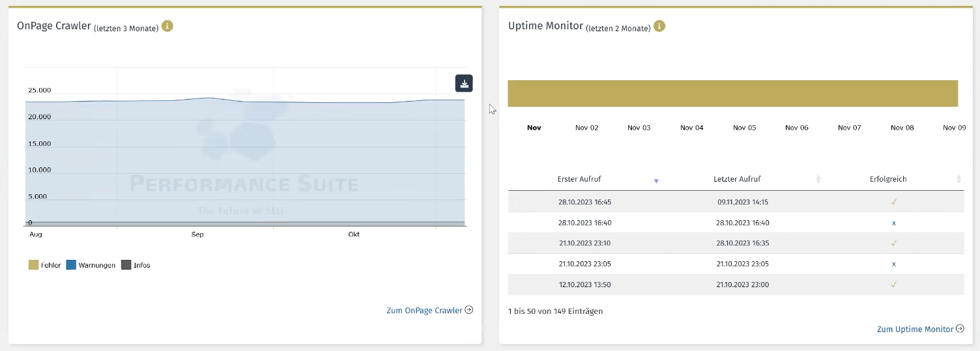Viewport: 980px width, 351px height.
Task: Click the arrow icon beside Zum Uptime Monitor
Action: [960, 329]
